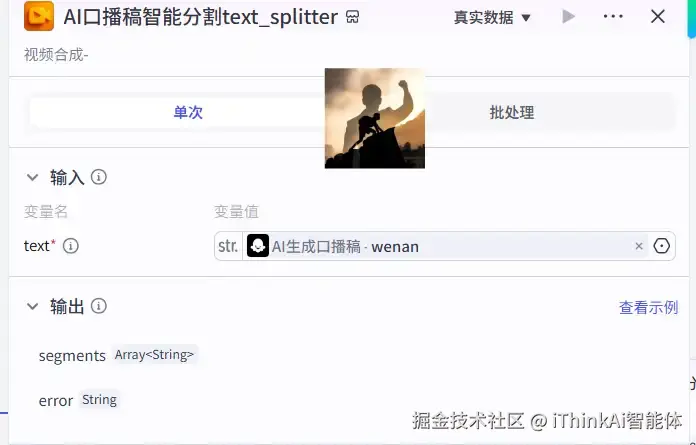Viewport: 696px width, 445px height.
Task: Show info tooltip beside 输入
Action: point(99,177)
